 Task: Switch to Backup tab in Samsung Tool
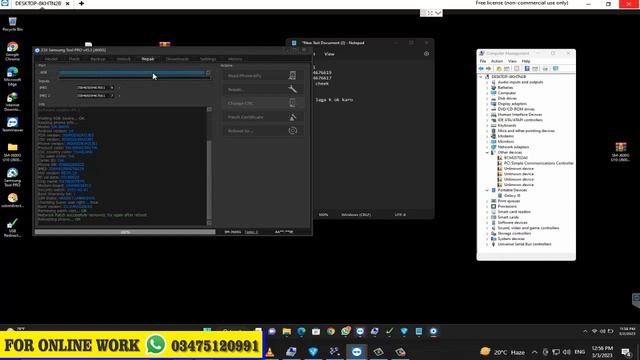click(x=98, y=59)
